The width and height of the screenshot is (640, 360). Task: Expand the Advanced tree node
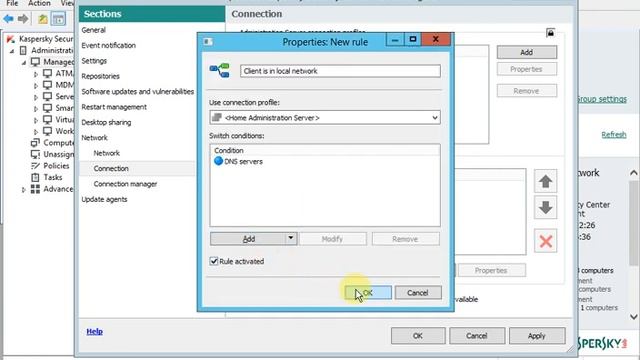24,190
